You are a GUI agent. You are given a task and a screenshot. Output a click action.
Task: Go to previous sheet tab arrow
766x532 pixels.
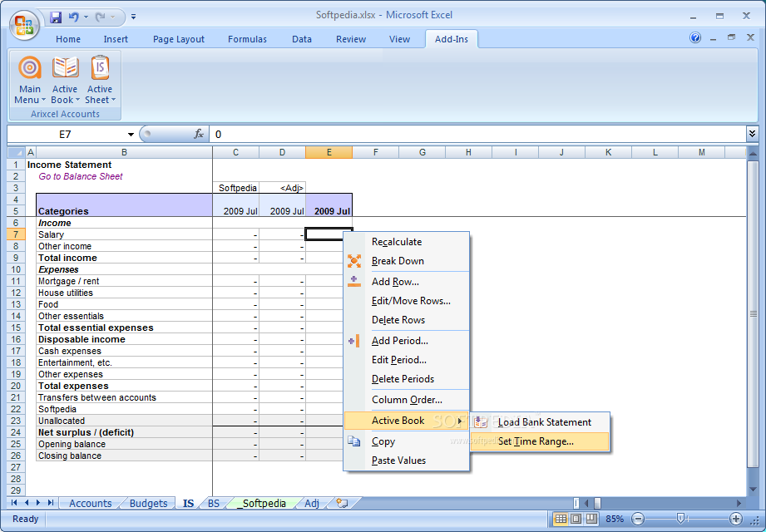[27, 503]
